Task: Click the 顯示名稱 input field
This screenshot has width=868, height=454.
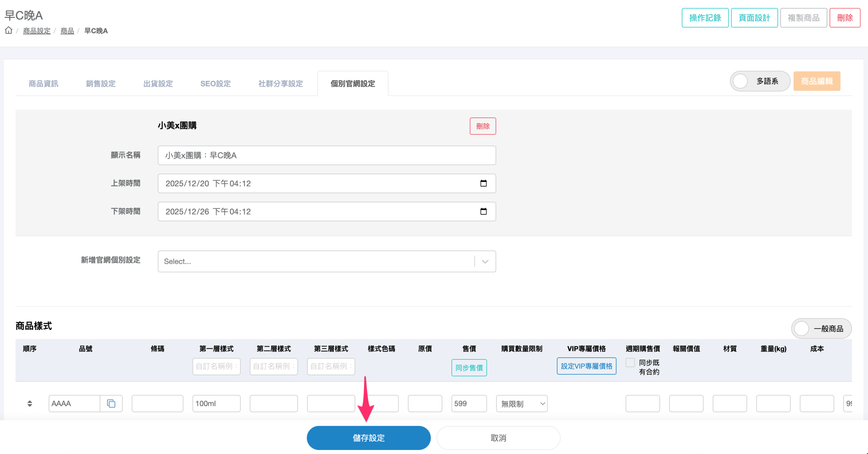Action: [x=327, y=155]
